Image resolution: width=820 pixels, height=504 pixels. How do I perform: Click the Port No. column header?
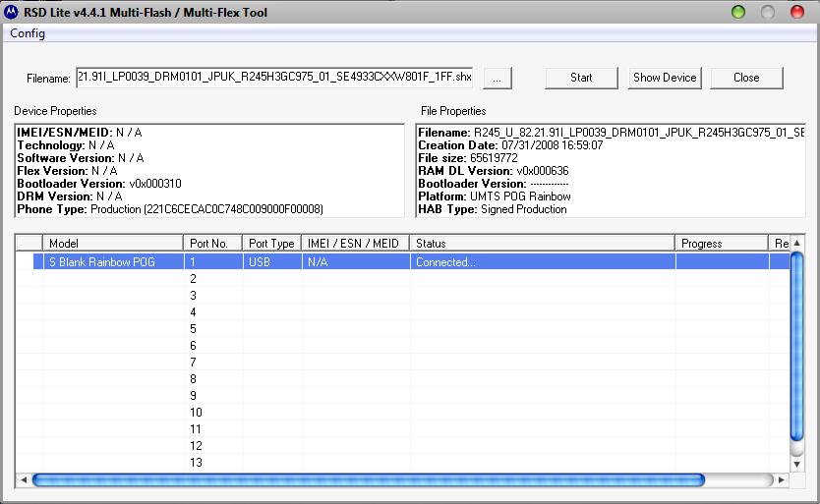pyautogui.click(x=212, y=243)
